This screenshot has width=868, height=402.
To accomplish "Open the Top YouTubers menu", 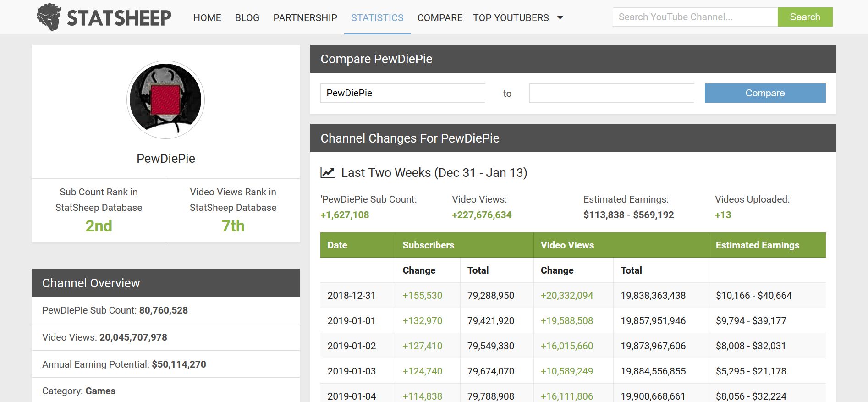I will point(511,18).
